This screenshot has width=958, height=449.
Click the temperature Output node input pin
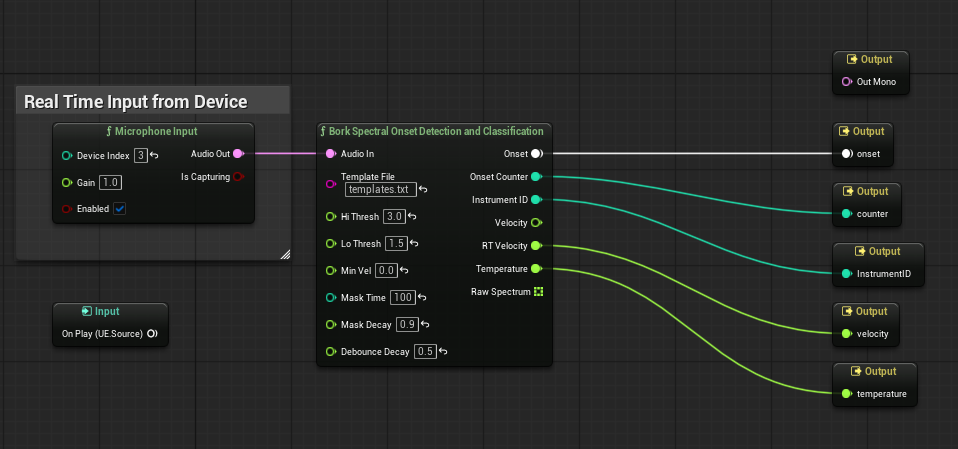point(848,394)
